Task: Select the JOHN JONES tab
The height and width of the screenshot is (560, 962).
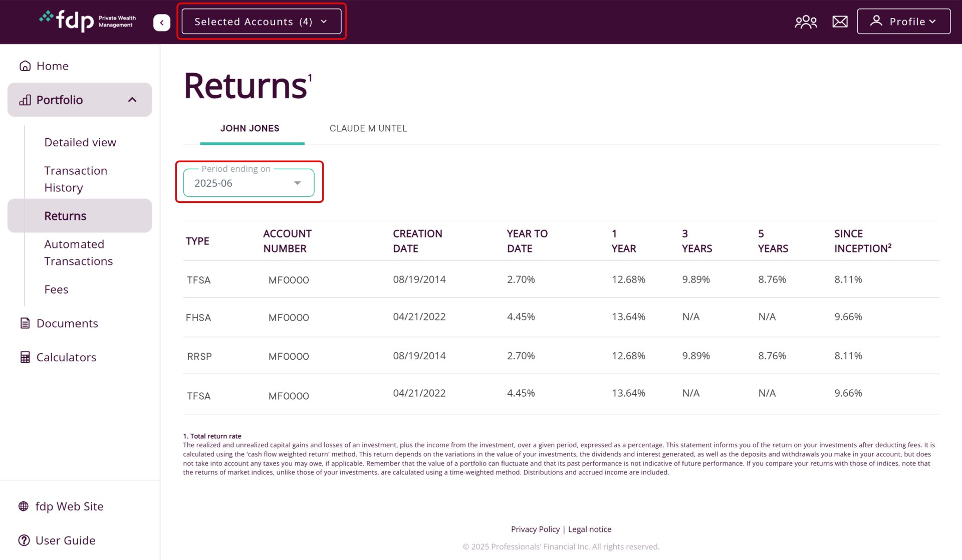Action: (x=250, y=128)
